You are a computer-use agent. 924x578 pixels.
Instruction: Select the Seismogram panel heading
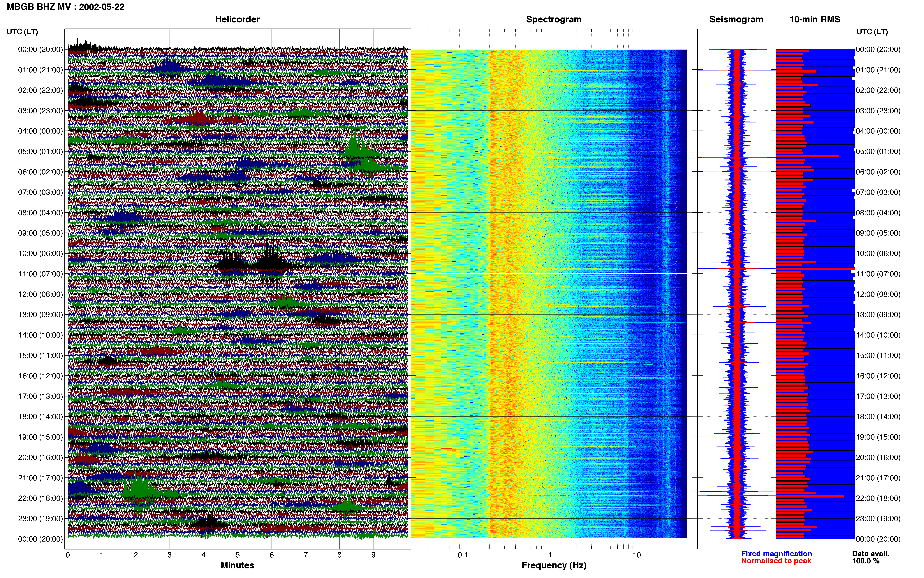click(x=736, y=20)
